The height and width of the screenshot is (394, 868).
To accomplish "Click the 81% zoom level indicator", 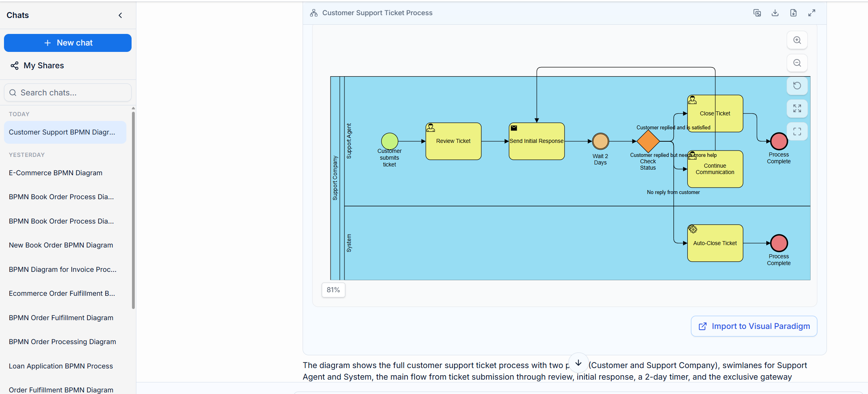I will (333, 290).
